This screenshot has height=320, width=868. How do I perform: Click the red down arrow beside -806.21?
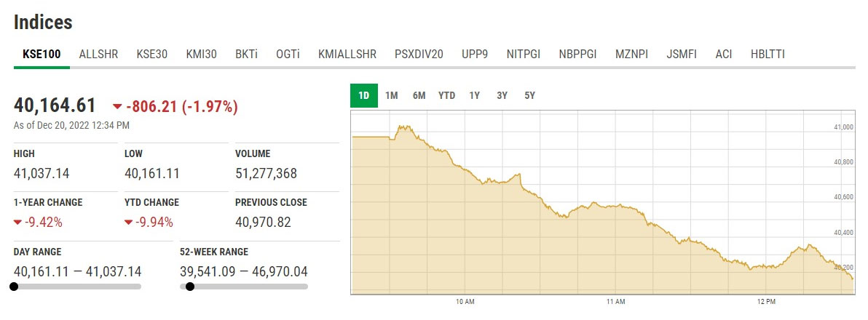(117, 107)
